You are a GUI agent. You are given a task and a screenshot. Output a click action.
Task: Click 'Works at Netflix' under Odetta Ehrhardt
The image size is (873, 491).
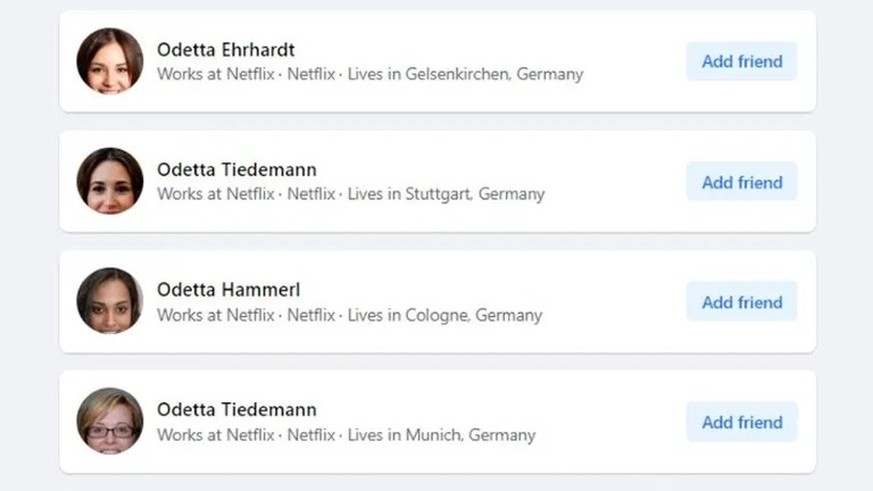[x=215, y=74]
